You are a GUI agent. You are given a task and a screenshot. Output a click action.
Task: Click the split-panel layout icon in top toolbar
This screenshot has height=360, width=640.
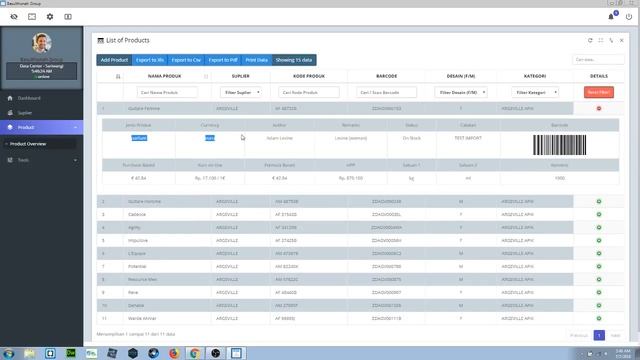click(68, 17)
